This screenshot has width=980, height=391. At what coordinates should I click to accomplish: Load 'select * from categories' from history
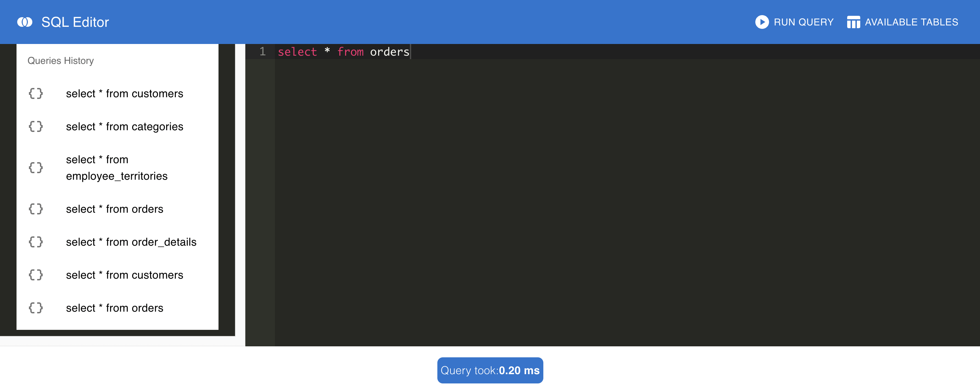click(125, 126)
